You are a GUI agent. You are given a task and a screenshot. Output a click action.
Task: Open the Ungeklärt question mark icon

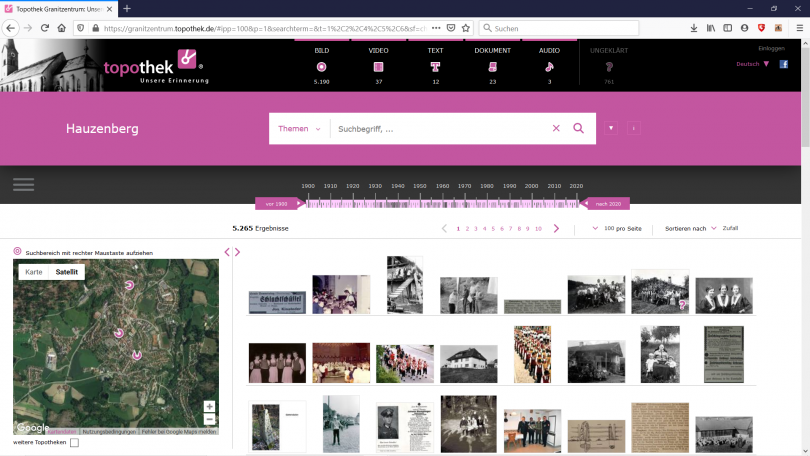pyautogui.click(x=608, y=67)
